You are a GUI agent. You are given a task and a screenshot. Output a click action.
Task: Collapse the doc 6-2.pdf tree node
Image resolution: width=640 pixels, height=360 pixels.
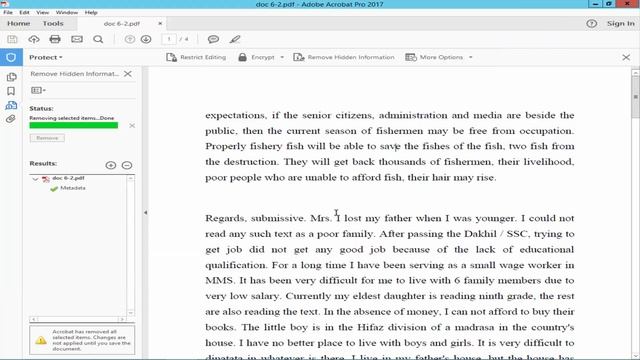click(35, 179)
